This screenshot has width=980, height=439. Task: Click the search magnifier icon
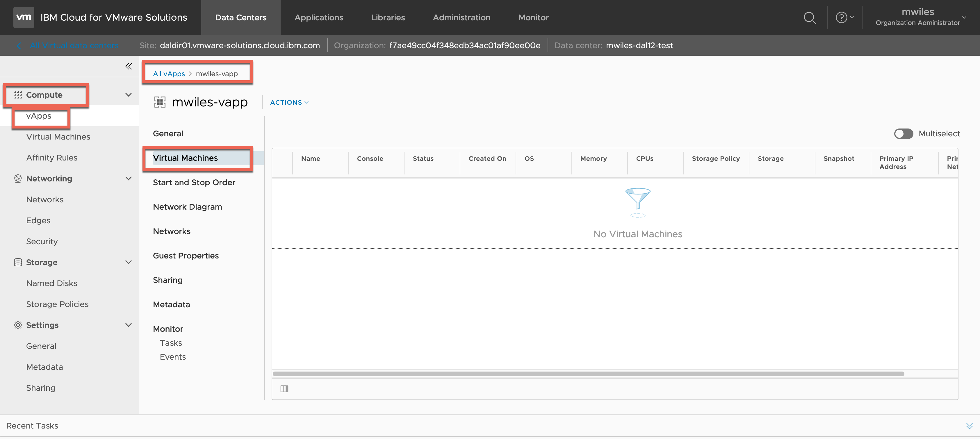(809, 18)
